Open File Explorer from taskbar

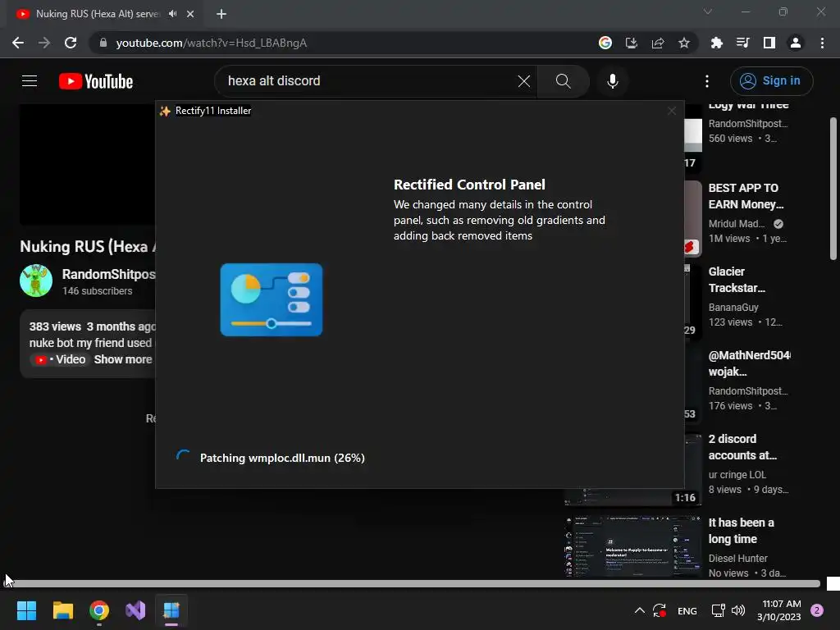click(62, 610)
